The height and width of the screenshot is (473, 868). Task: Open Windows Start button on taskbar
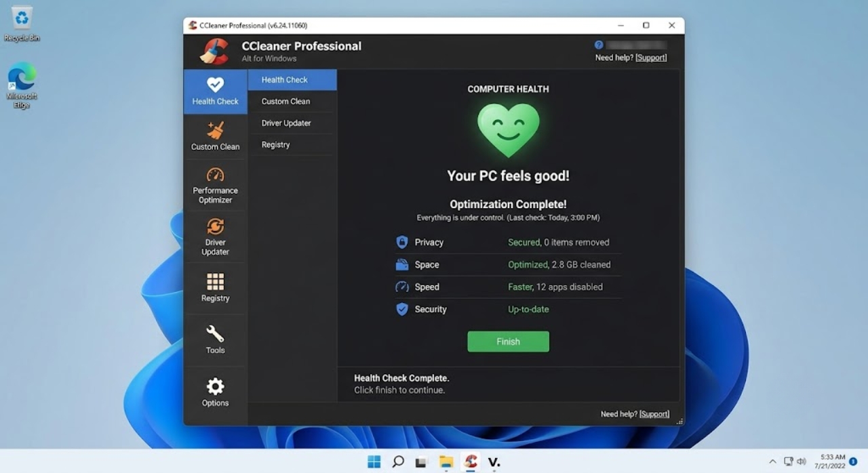[374, 461]
